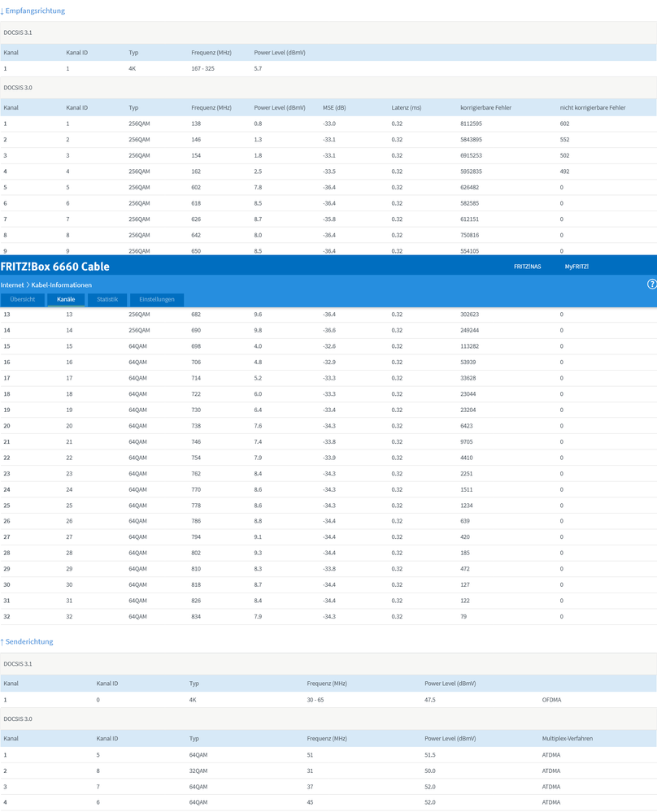Switch to the Übersicht tab
This screenshot has height=812, width=657.
[x=22, y=299]
